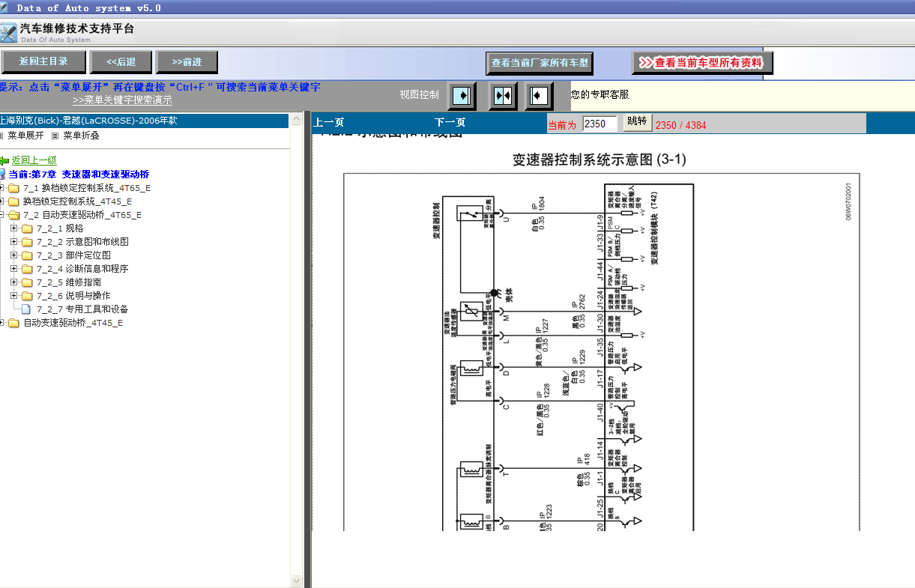Image resolution: width=915 pixels, height=588 pixels.
Task: Click the expand-left view control arrow icon
Action: (x=462, y=96)
